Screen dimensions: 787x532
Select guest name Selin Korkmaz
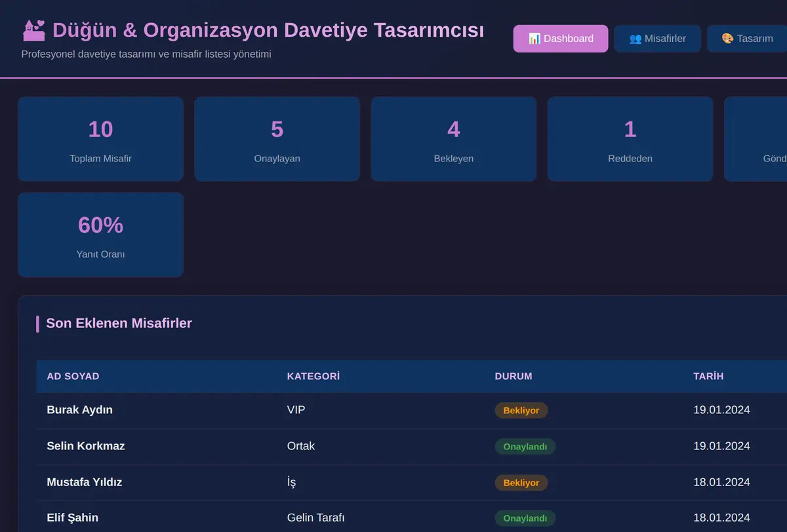[86, 446]
